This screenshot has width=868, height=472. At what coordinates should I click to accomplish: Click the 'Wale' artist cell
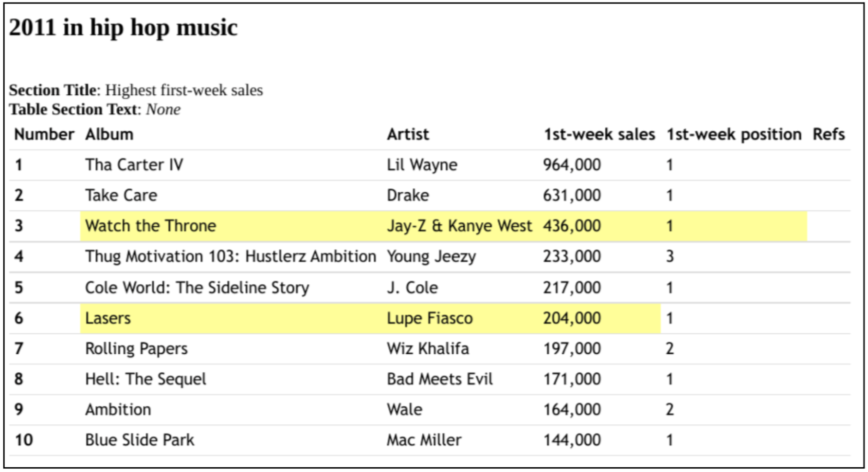404,410
